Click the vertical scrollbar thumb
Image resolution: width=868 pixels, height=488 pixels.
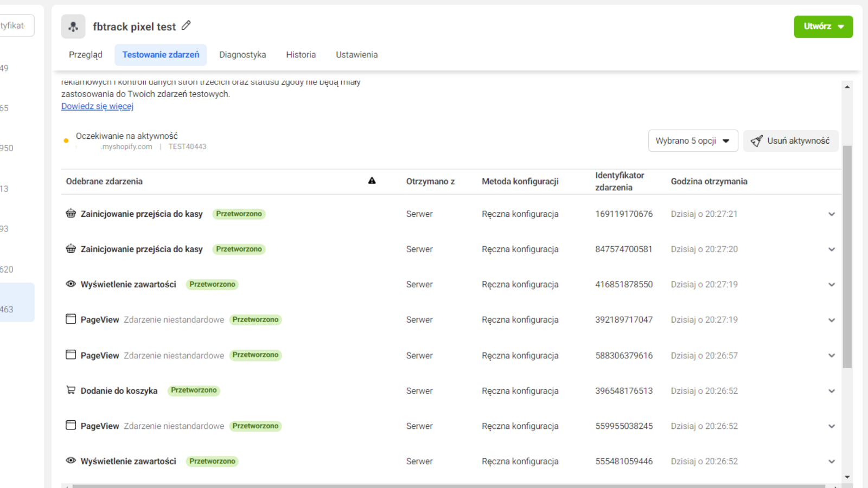click(x=847, y=256)
